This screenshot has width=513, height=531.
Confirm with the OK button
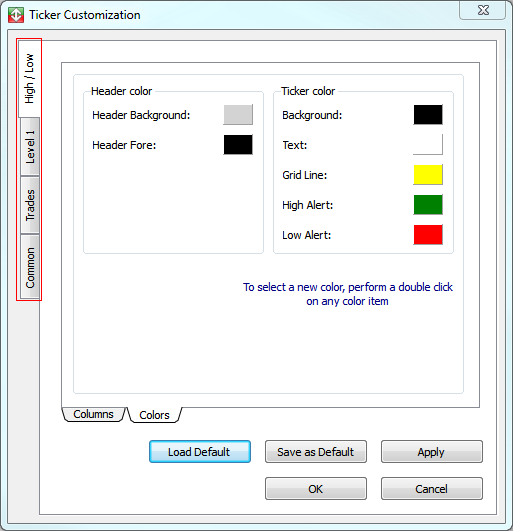pos(316,489)
